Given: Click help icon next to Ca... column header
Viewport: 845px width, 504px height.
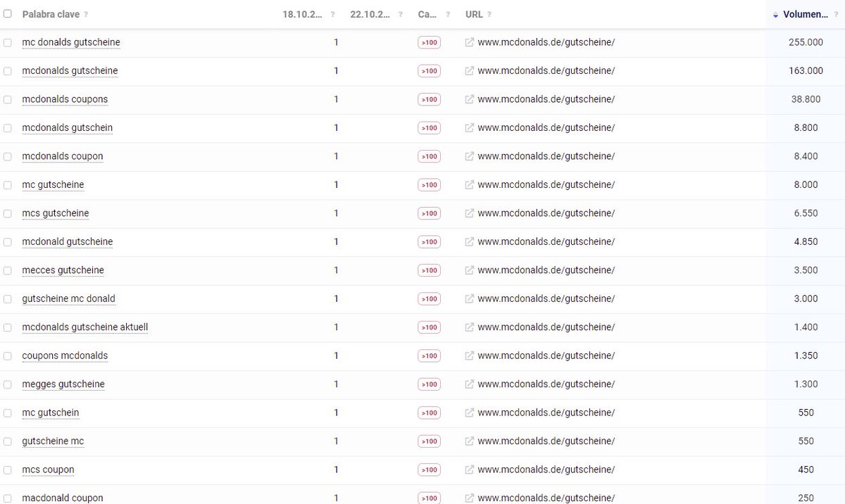Looking at the screenshot, I should (446, 15).
